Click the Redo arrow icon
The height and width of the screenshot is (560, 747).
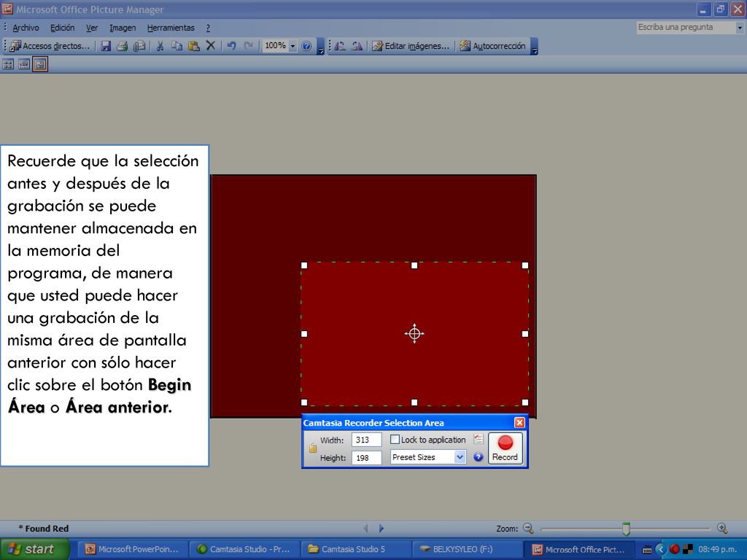248,46
